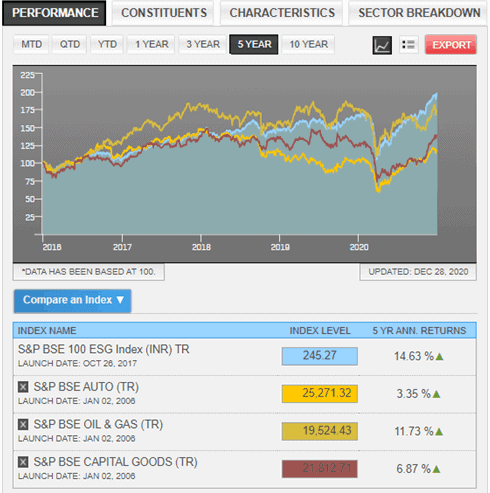Click the red Export button
Image resolution: width=490 pixels, height=493 pixels.
[x=451, y=44]
